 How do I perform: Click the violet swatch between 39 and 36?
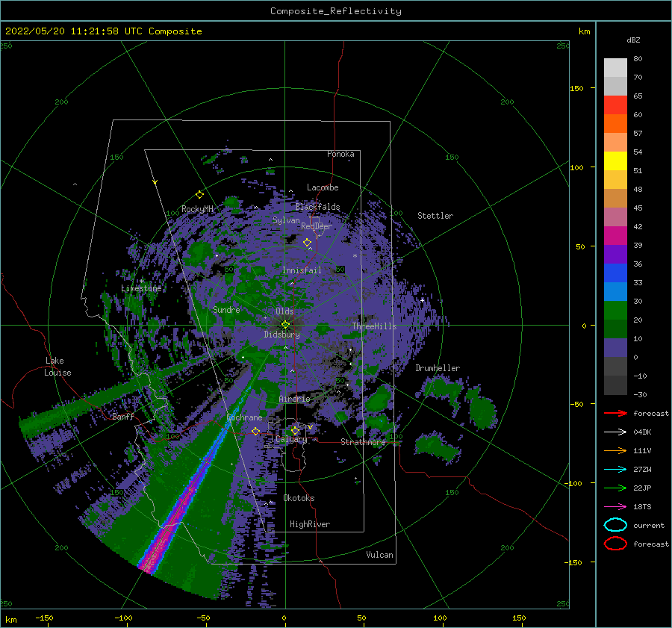[x=615, y=255]
